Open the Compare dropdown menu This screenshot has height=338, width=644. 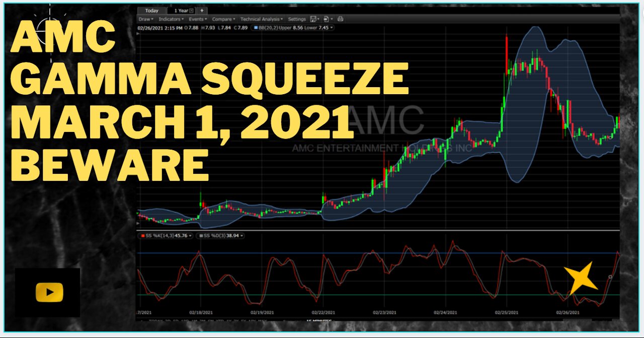224,19
